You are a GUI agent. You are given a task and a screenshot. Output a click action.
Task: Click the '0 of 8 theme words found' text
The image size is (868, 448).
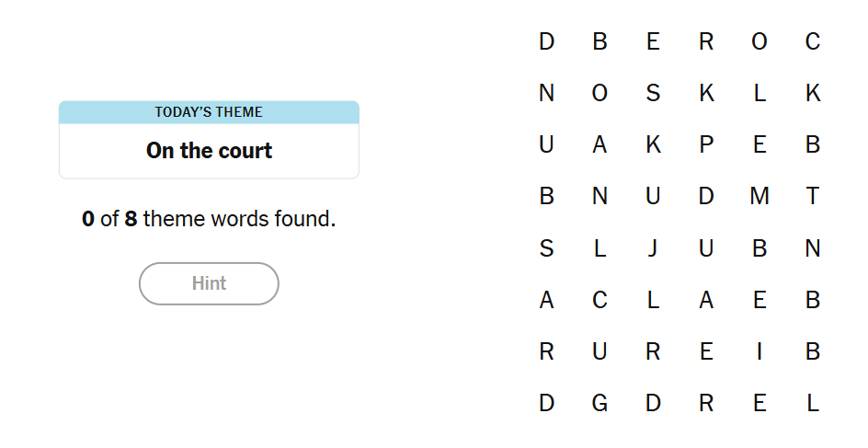209,219
